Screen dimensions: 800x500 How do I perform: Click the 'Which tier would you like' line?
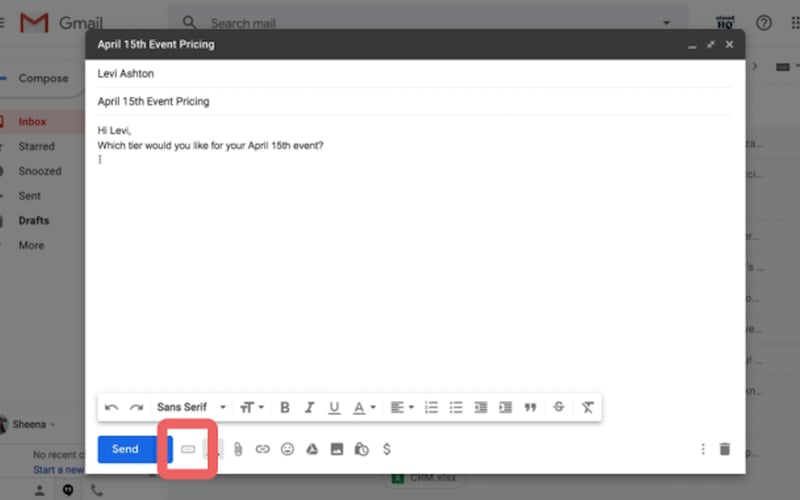click(210, 145)
